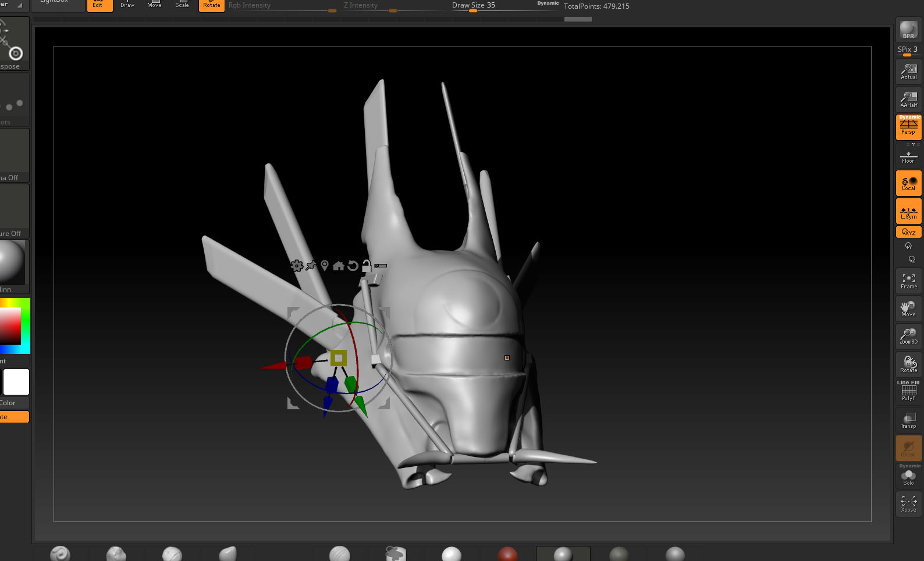
Task: Click the blue gizmo axis arrow
Action: (x=327, y=405)
